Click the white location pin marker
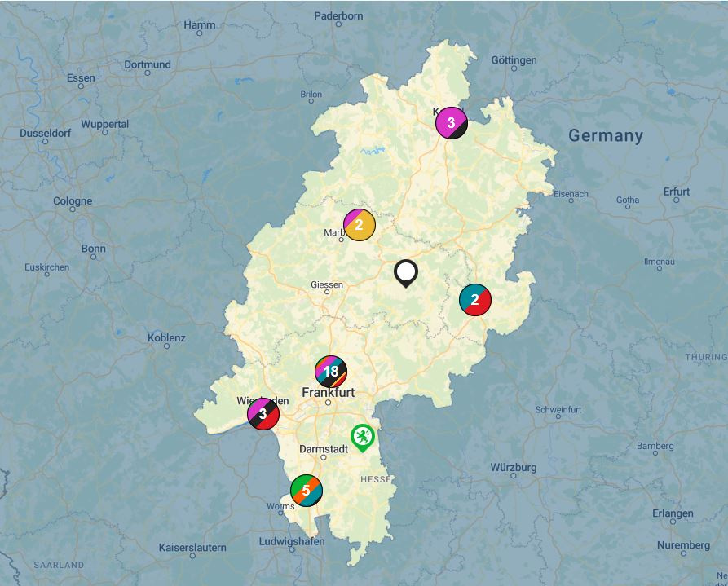Viewport: 728px width, 586px height. 405,272
